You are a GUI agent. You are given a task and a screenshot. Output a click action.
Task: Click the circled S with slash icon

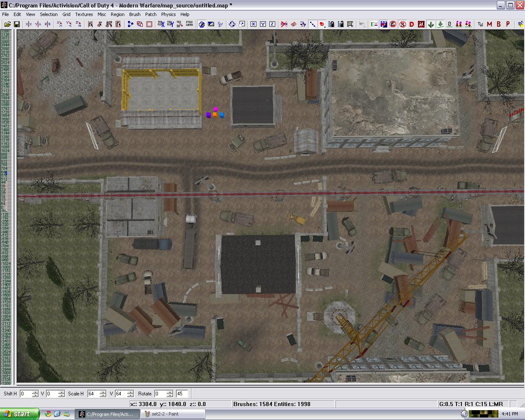coord(402,24)
